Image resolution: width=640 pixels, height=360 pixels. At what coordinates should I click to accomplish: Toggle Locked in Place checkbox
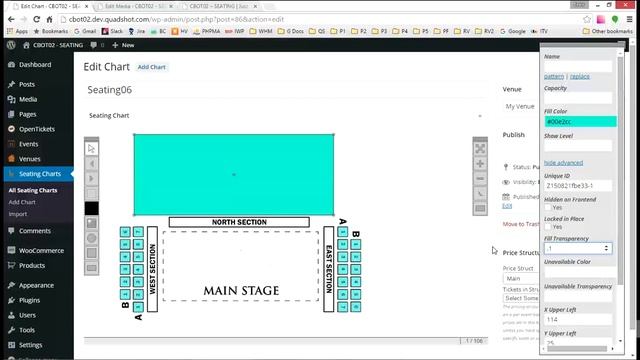[x=548, y=227]
